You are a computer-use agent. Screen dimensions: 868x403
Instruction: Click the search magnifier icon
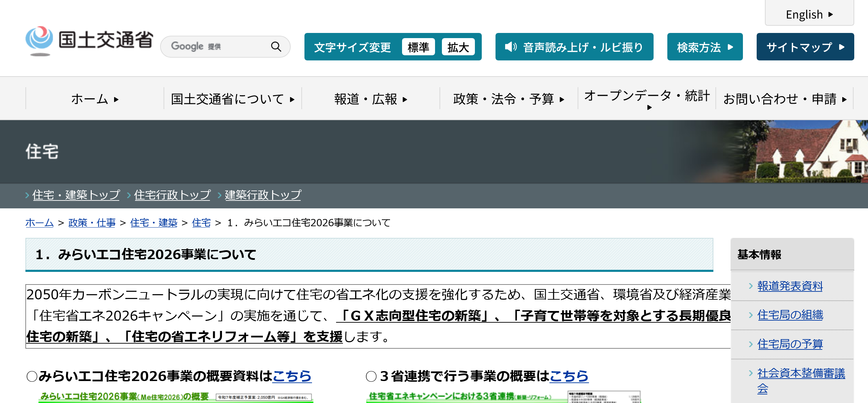[x=276, y=46]
